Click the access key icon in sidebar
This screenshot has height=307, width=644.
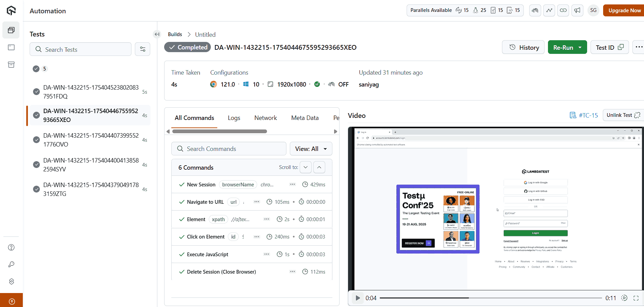11,264
